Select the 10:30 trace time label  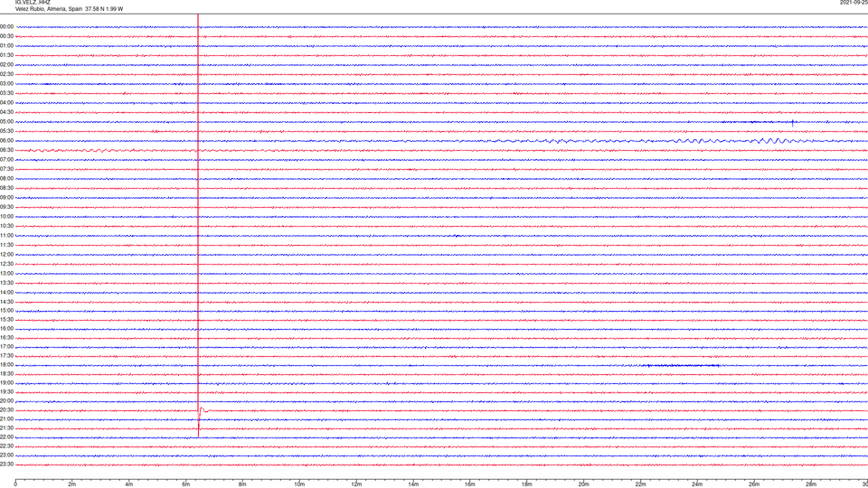[x=6, y=226]
